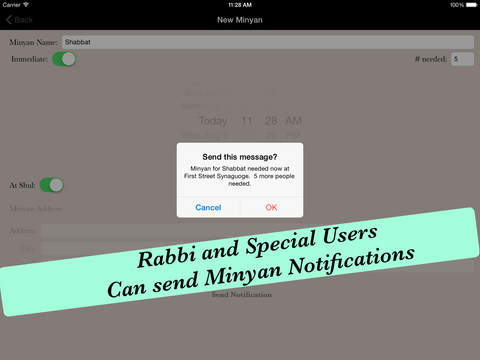Toggle the At Shul switch
480x360 pixels.
[52, 185]
